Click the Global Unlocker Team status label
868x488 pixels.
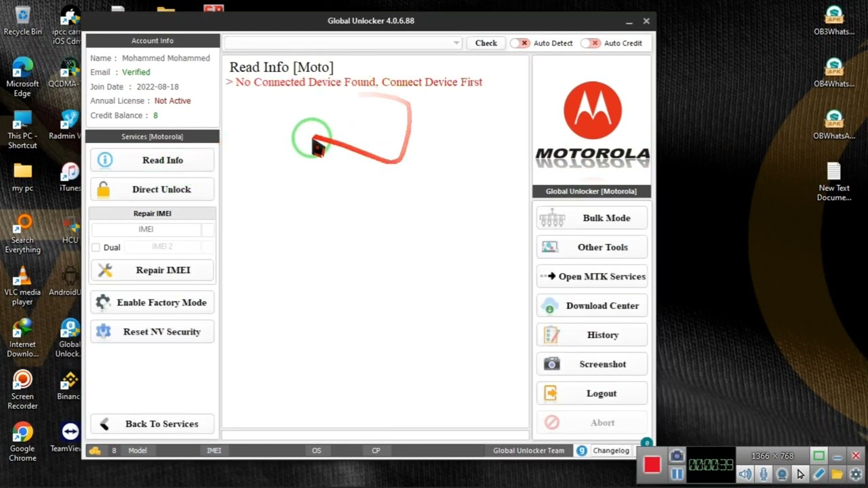click(x=528, y=451)
